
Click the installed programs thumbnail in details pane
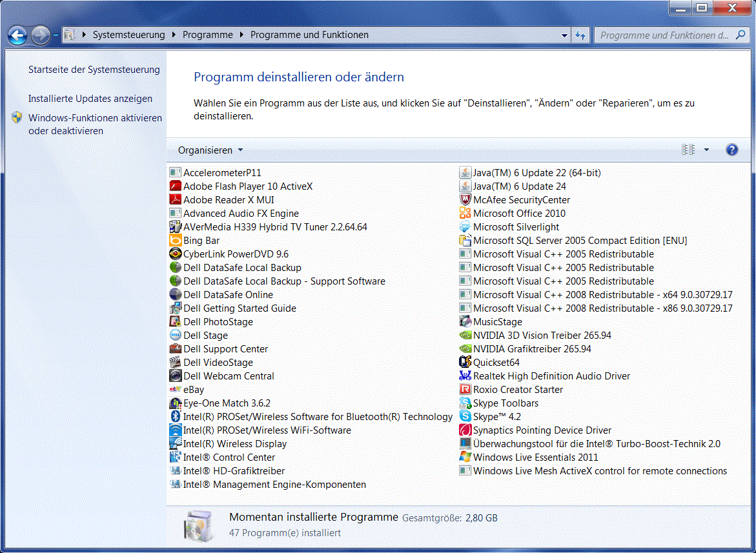click(199, 525)
